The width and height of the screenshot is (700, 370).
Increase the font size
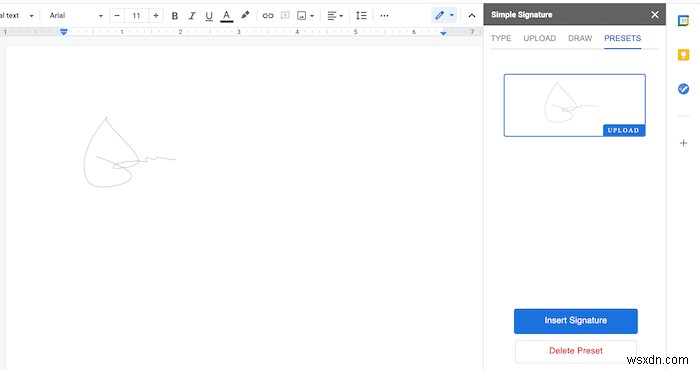point(156,16)
